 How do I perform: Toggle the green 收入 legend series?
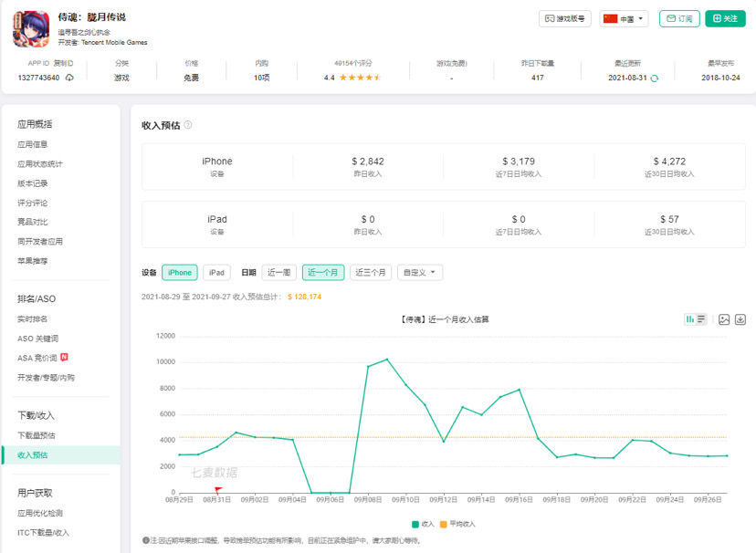(x=423, y=524)
